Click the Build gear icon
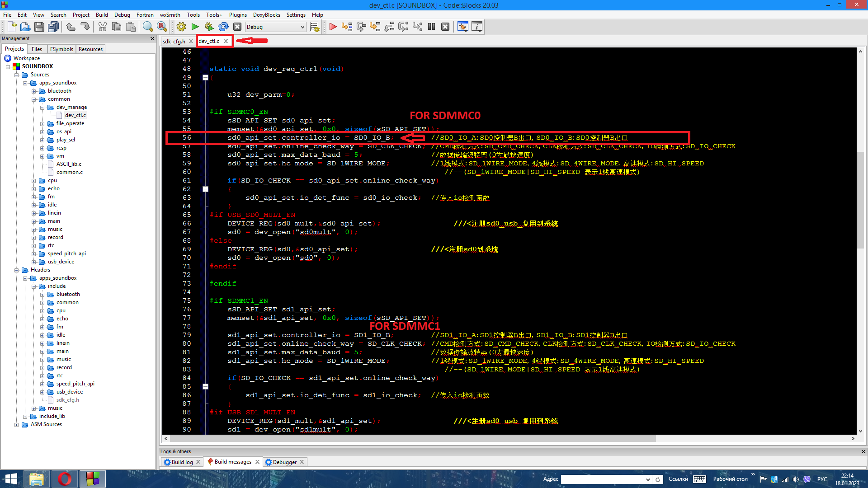The width and height of the screenshot is (868, 488). [181, 27]
